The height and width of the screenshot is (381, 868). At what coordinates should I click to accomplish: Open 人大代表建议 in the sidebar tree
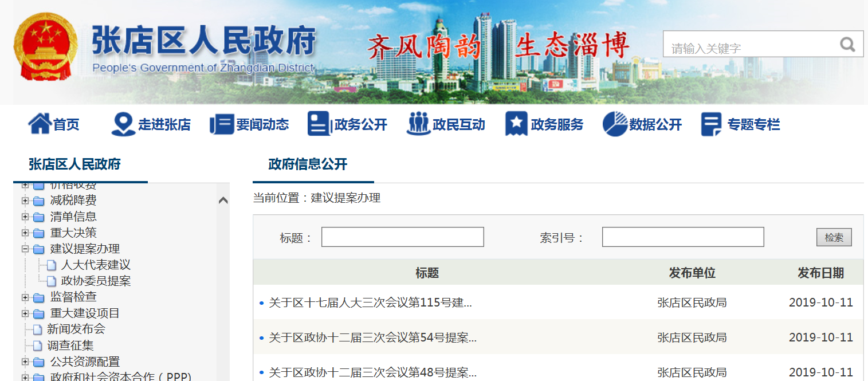[96, 265]
